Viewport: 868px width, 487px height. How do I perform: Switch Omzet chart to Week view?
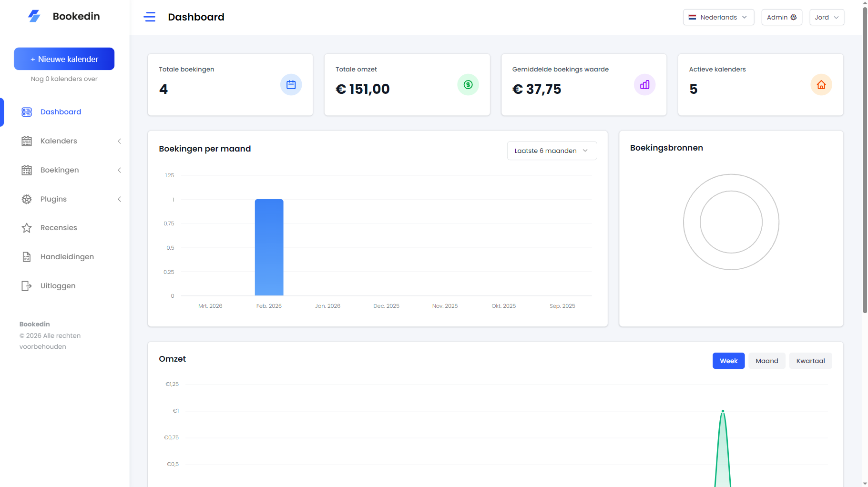[728, 361]
